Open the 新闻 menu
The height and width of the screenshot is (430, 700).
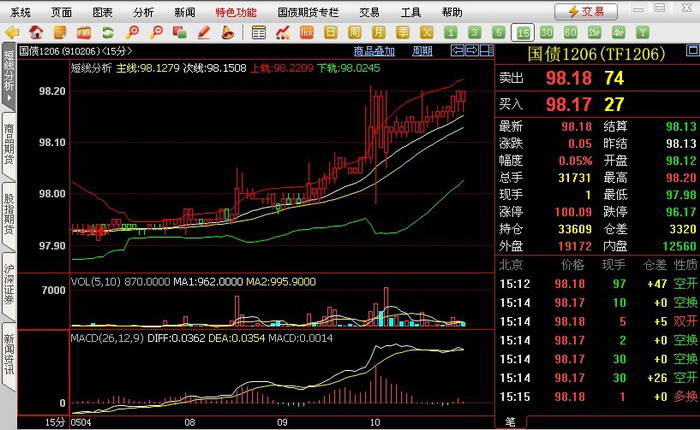[184, 12]
